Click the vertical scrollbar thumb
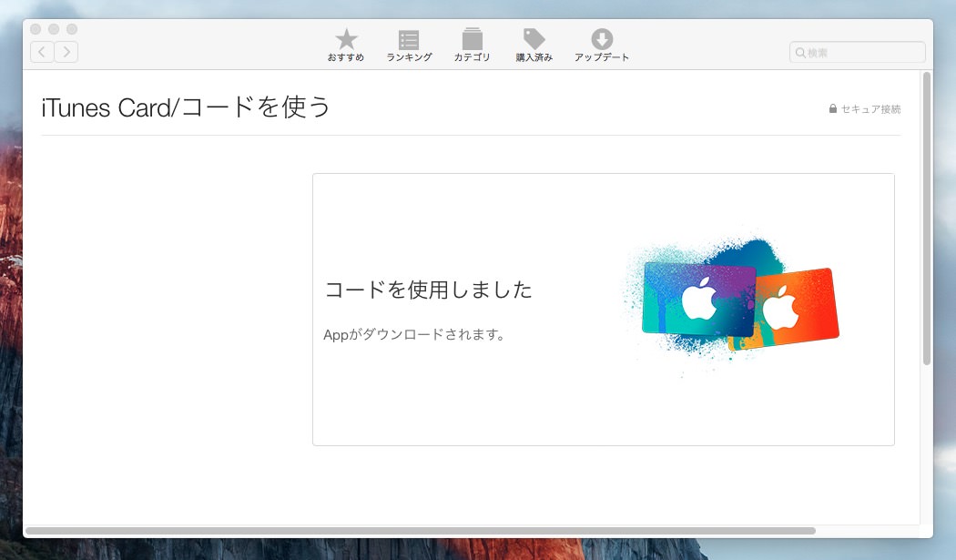The image size is (956, 560). pos(927,219)
